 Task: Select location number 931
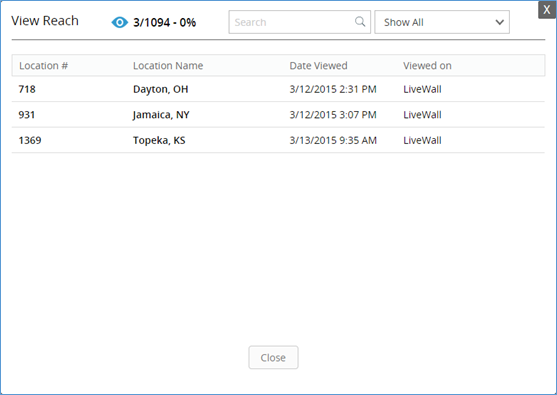pyautogui.click(x=27, y=115)
